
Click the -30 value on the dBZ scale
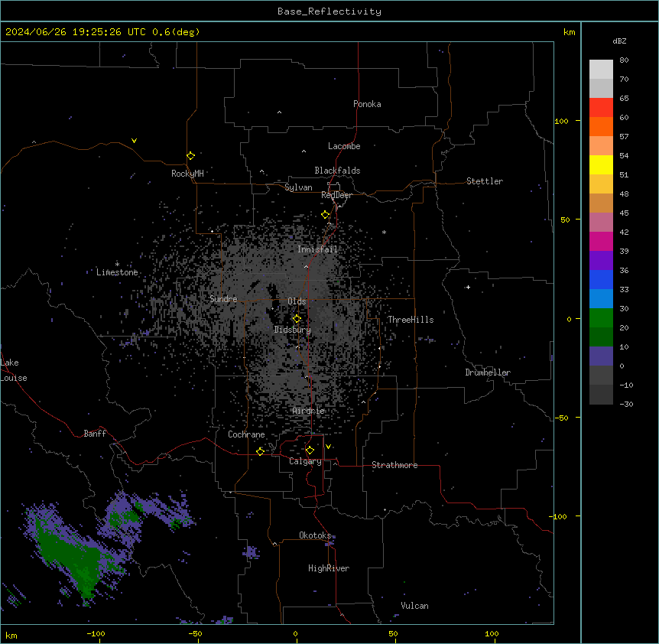point(626,404)
